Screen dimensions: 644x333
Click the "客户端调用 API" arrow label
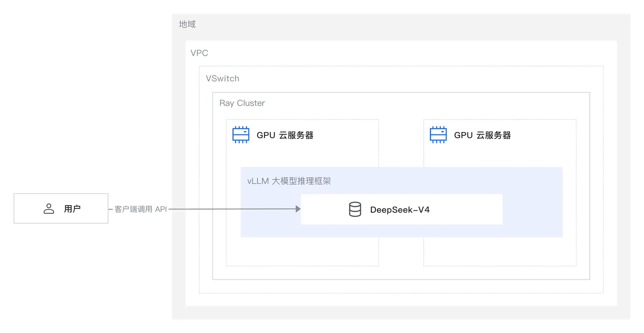(141, 209)
